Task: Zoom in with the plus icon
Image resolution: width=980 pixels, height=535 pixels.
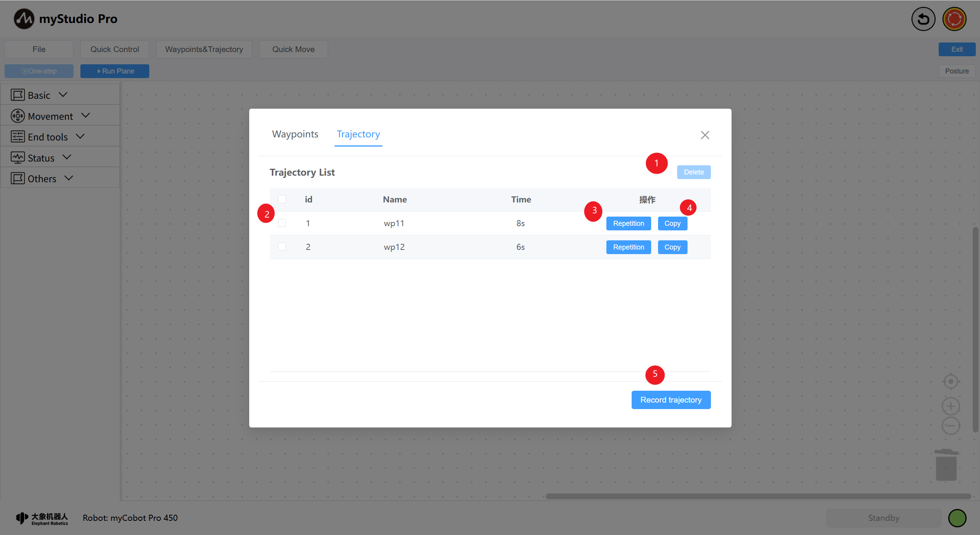Action: 951,406
